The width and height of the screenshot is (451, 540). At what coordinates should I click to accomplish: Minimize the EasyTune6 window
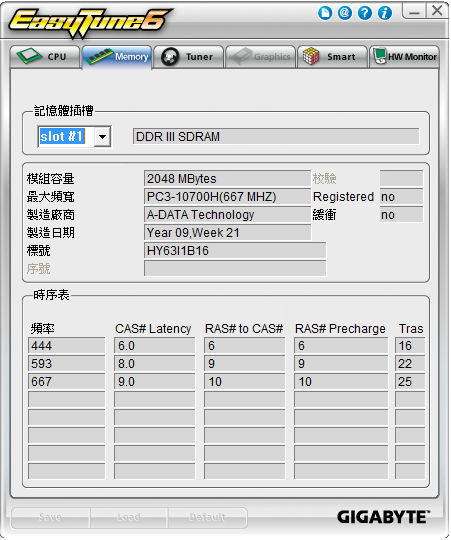414,11
